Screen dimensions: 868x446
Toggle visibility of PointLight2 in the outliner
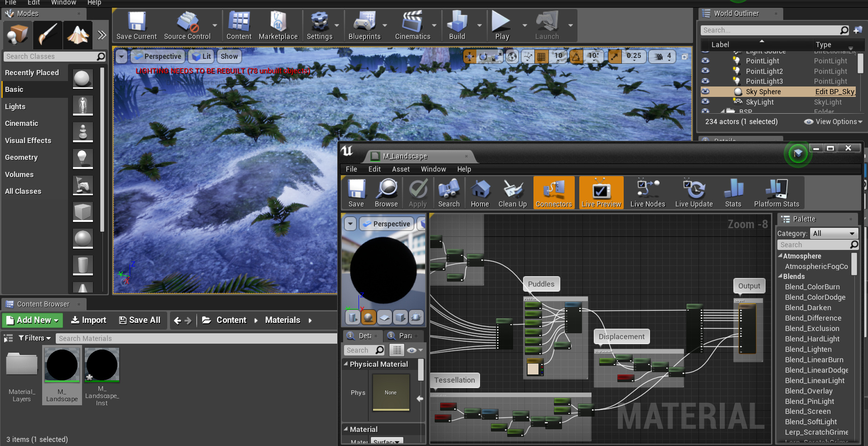click(705, 71)
